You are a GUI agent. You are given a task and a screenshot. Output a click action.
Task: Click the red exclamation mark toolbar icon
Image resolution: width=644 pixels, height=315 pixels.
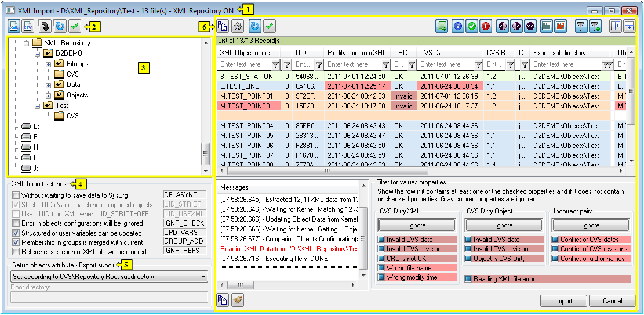(x=486, y=26)
